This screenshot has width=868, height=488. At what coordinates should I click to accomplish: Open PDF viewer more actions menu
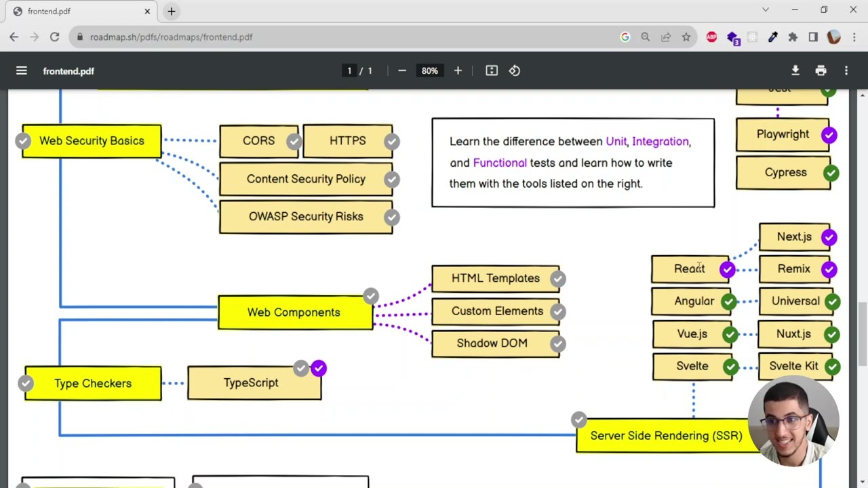pyautogui.click(x=846, y=70)
